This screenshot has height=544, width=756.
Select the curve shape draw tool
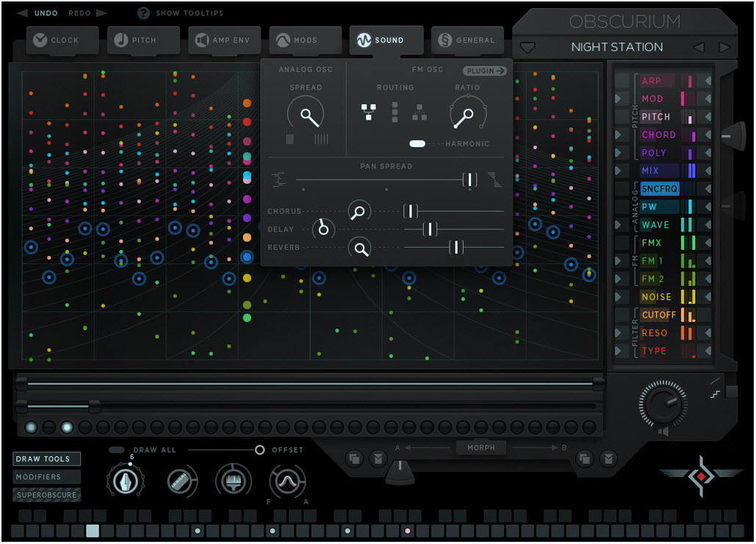pos(287,481)
